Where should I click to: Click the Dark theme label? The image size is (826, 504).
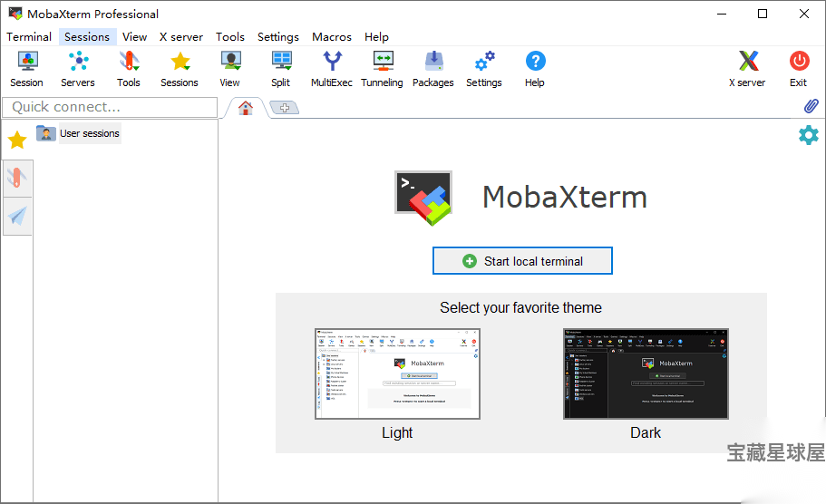click(646, 433)
